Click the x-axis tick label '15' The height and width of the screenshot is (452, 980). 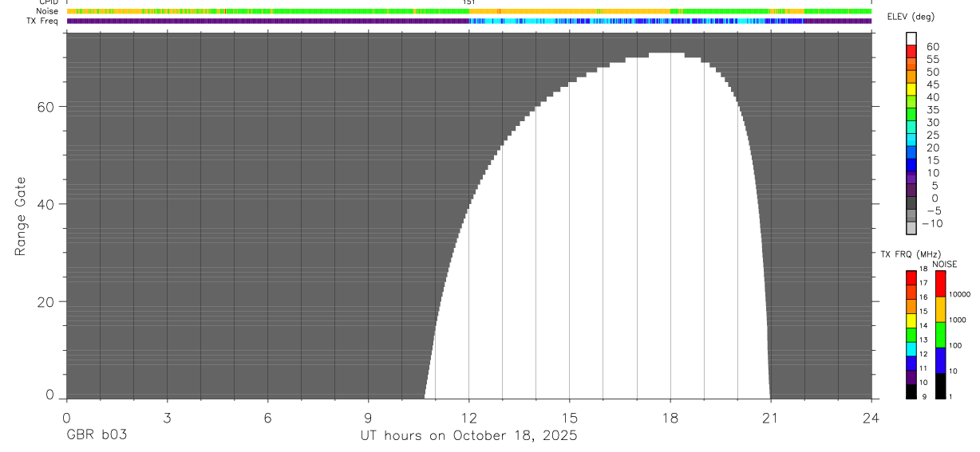[570, 417]
